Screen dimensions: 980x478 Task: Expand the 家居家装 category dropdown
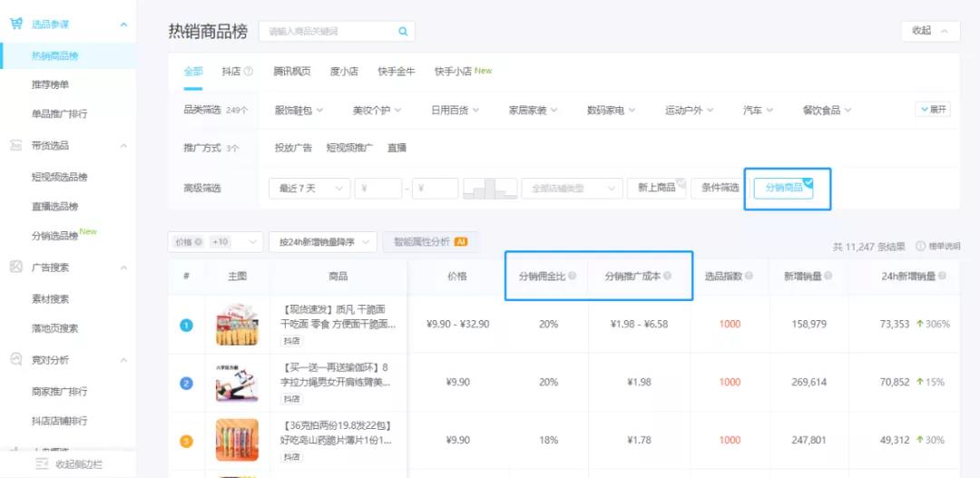coord(534,111)
